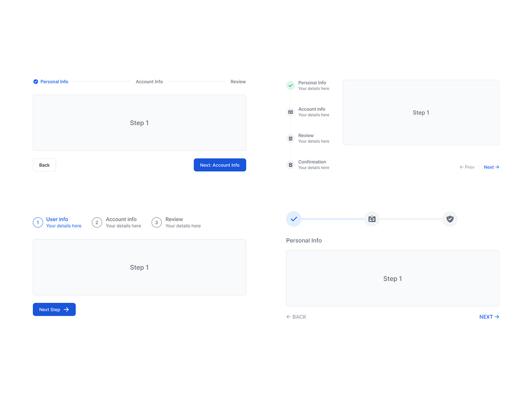Screen dimensions: 532x399
Task: Select the ID badge icon for Account info
Action: click(x=290, y=112)
